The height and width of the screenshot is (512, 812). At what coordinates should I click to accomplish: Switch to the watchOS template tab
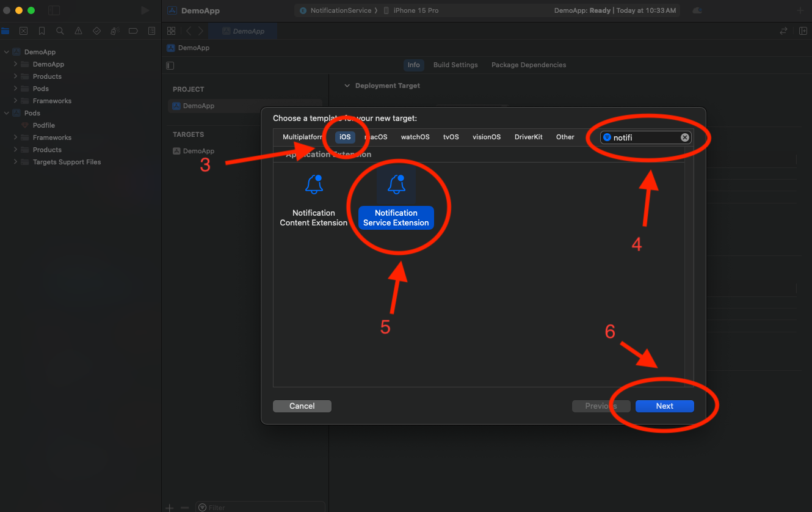tap(415, 137)
